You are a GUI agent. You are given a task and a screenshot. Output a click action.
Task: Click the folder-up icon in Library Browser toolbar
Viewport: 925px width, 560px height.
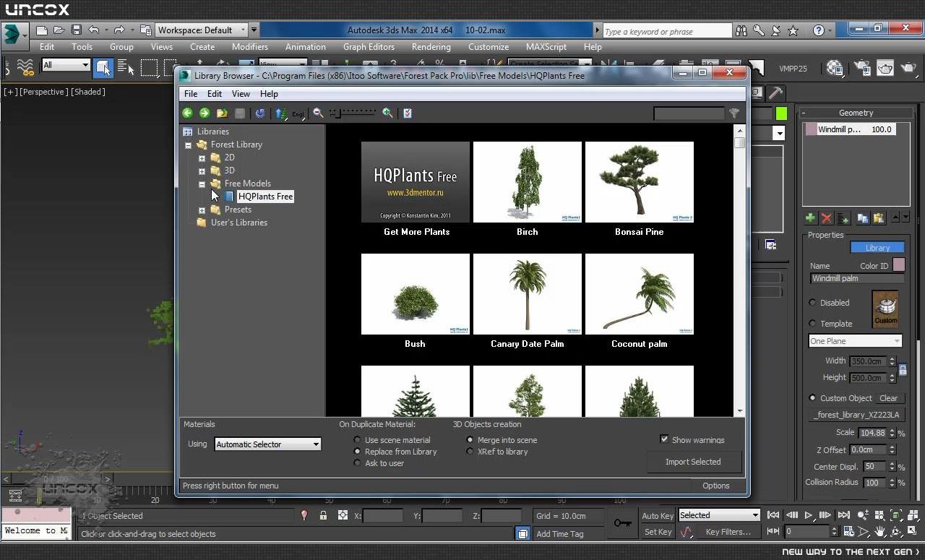click(x=222, y=113)
